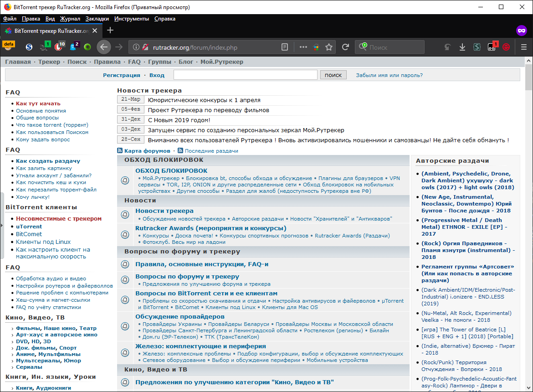
Task: Click the gray curved-arrow toolbar icon
Action: 448,47
